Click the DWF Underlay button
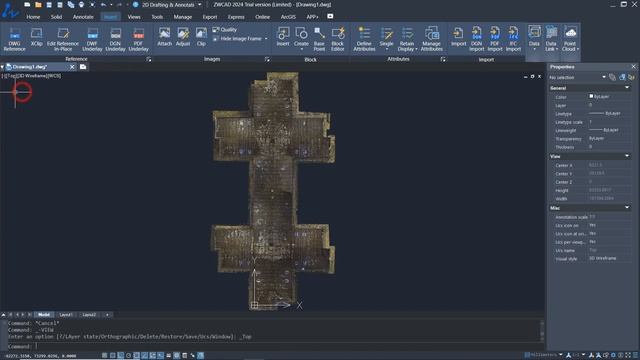This screenshot has height=360, width=640. click(92, 39)
